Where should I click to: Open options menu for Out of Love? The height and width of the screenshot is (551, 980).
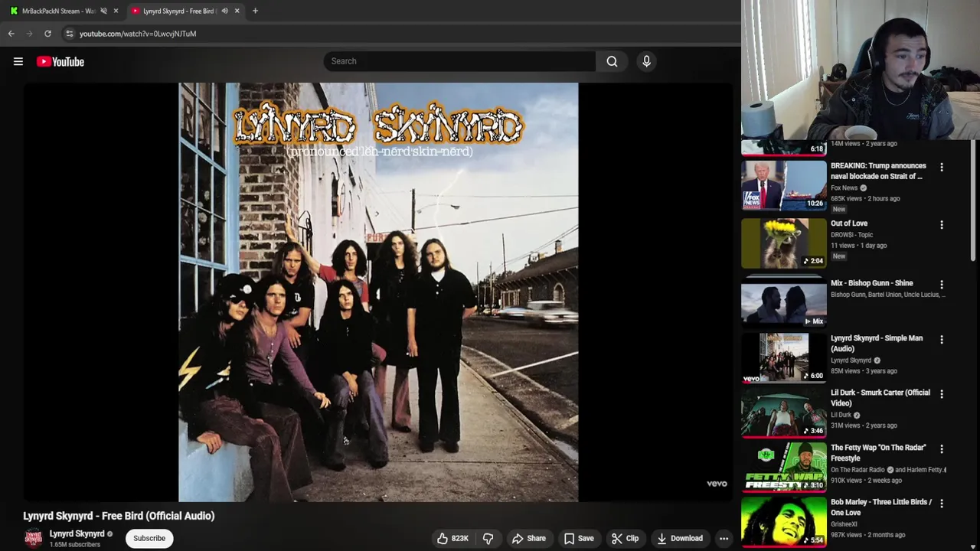(942, 225)
